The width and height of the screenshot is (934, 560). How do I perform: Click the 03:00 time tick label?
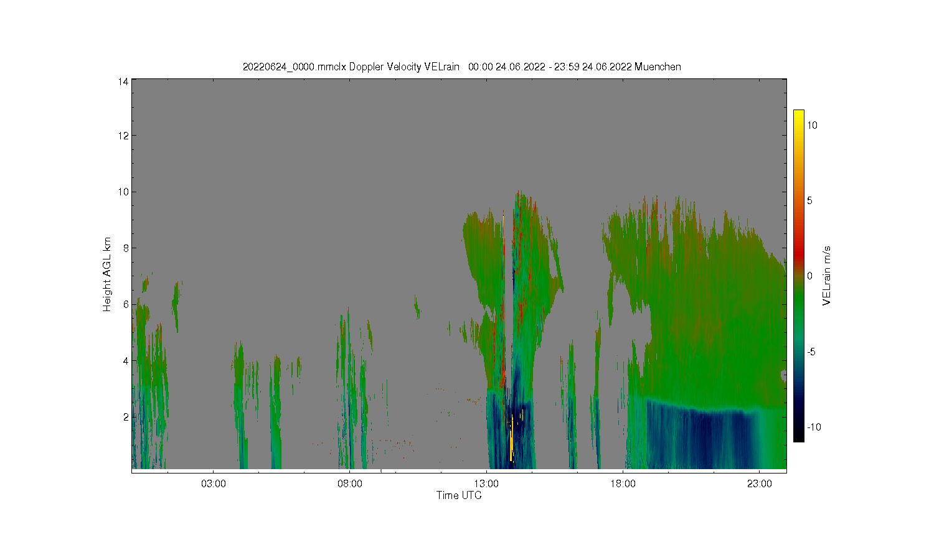tap(214, 483)
